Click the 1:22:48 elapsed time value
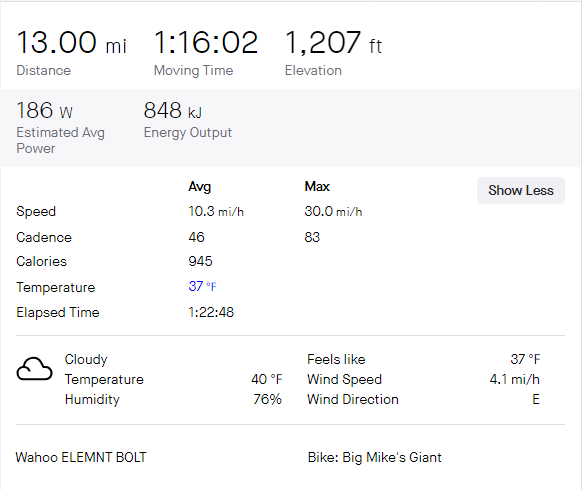The image size is (582, 490). coord(211,313)
